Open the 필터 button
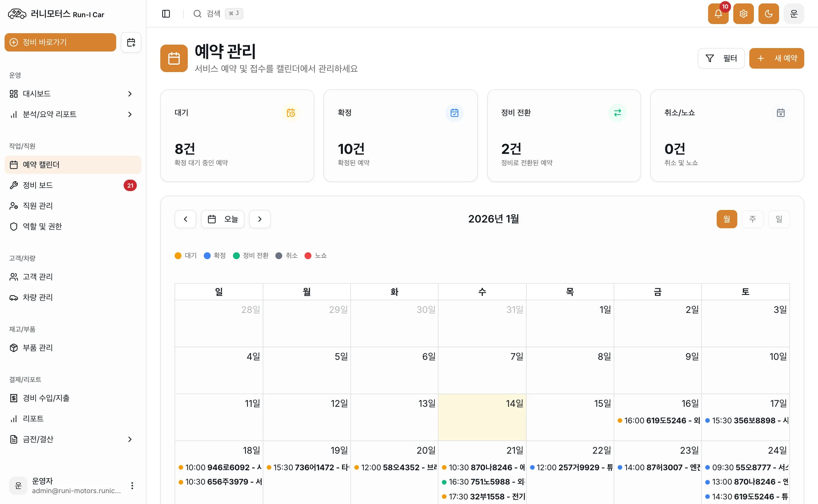This screenshot has width=818, height=504. pos(721,58)
